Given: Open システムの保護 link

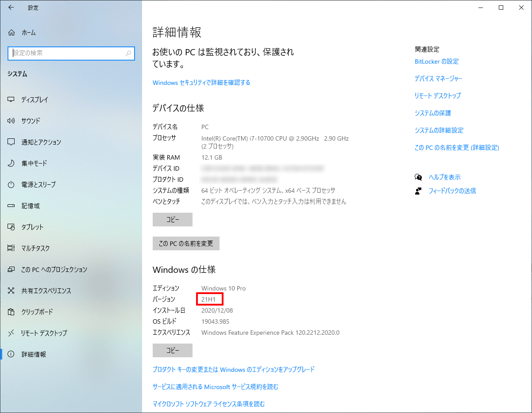Looking at the screenshot, I should tap(433, 113).
